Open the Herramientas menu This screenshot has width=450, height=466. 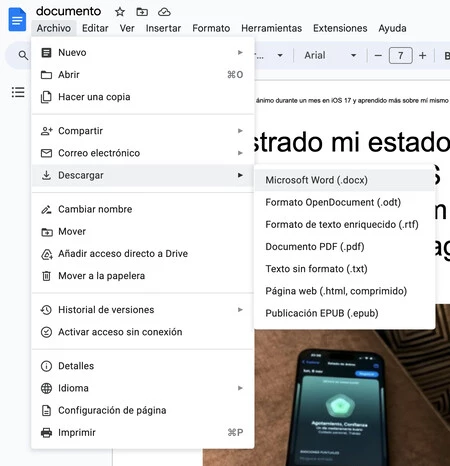click(x=272, y=28)
